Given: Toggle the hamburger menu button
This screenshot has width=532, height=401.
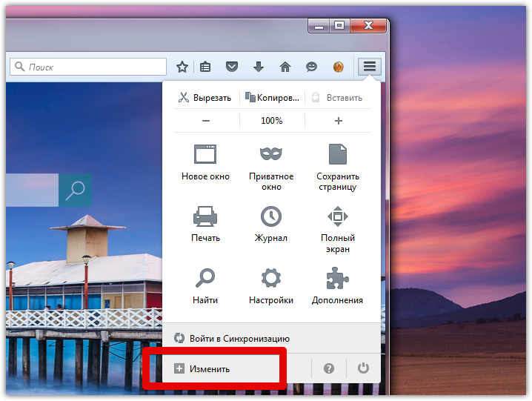Looking at the screenshot, I should (370, 66).
